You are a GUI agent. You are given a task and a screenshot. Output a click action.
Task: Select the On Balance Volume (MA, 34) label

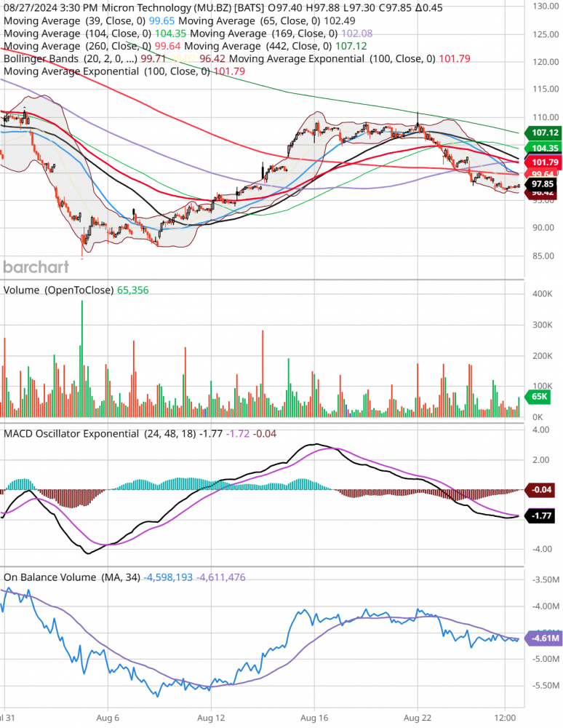coord(72,577)
